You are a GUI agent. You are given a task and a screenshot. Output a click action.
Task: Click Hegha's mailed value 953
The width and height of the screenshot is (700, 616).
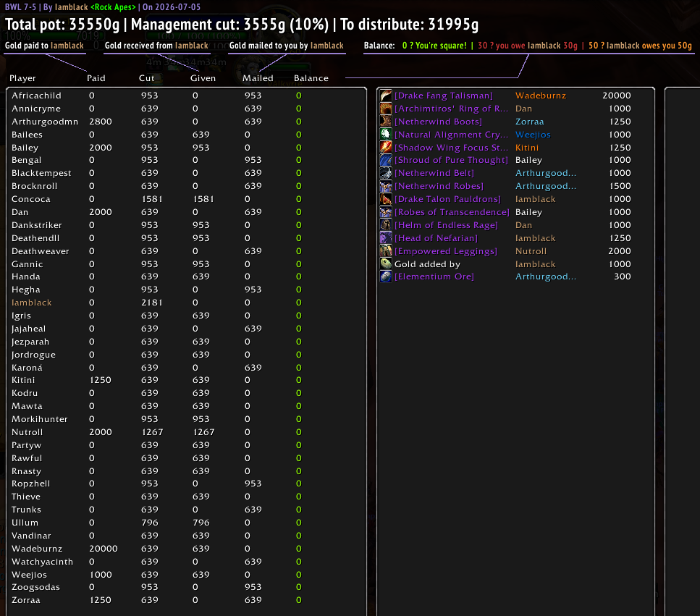253,290
